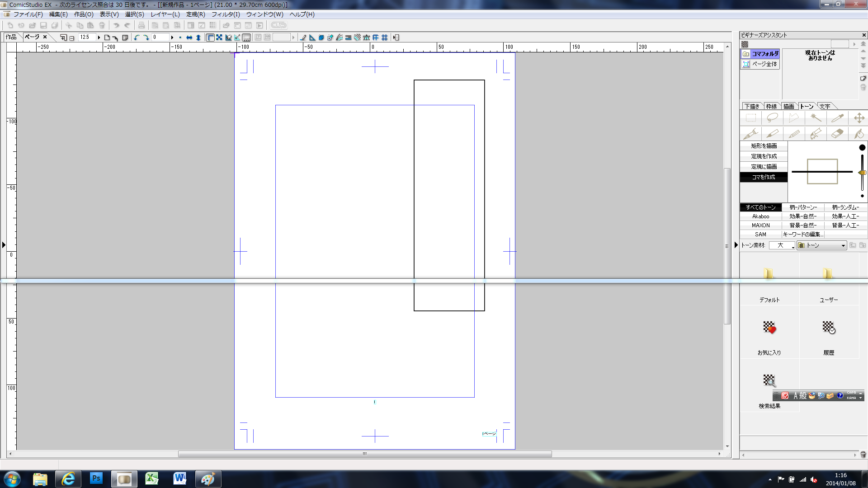Select the lasso selection tool in assistant panel
The image size is (868, 488).
click(772, 118)
